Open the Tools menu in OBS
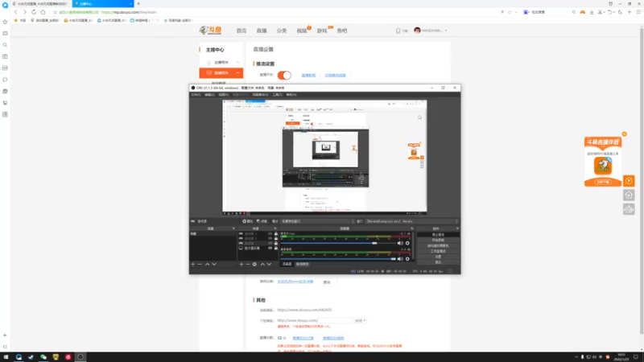644x362 pixels. (277, 95)
